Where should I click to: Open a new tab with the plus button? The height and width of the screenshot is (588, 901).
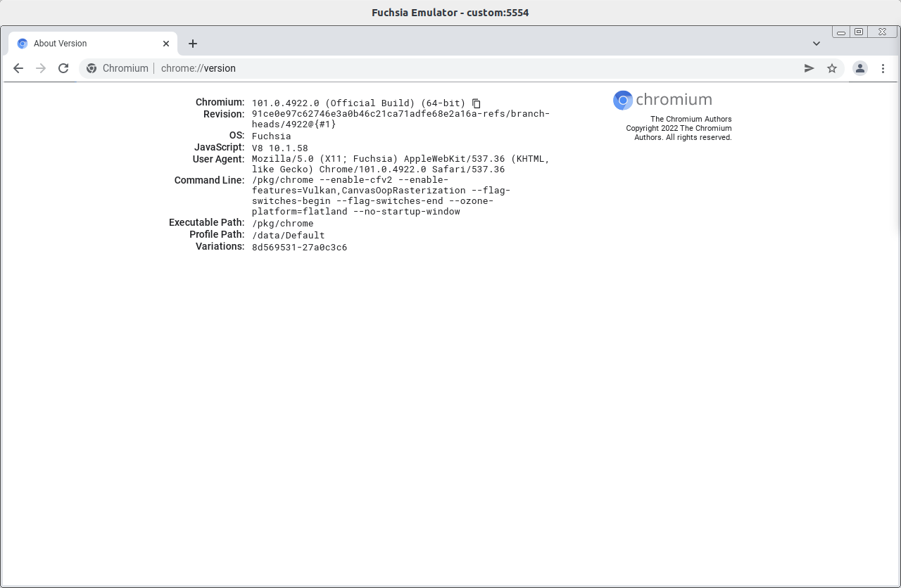(193, 44)
